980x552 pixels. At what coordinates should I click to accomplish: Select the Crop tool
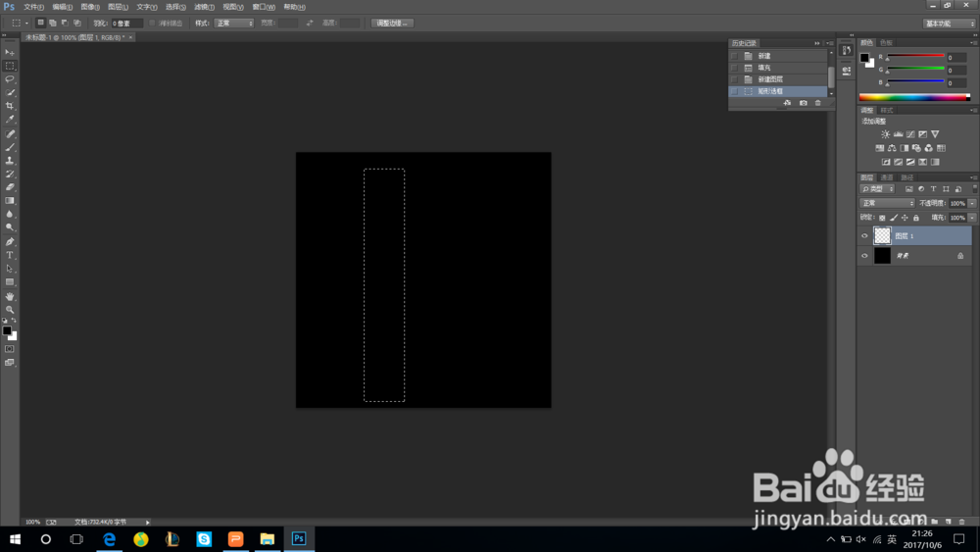coord(10,106)
